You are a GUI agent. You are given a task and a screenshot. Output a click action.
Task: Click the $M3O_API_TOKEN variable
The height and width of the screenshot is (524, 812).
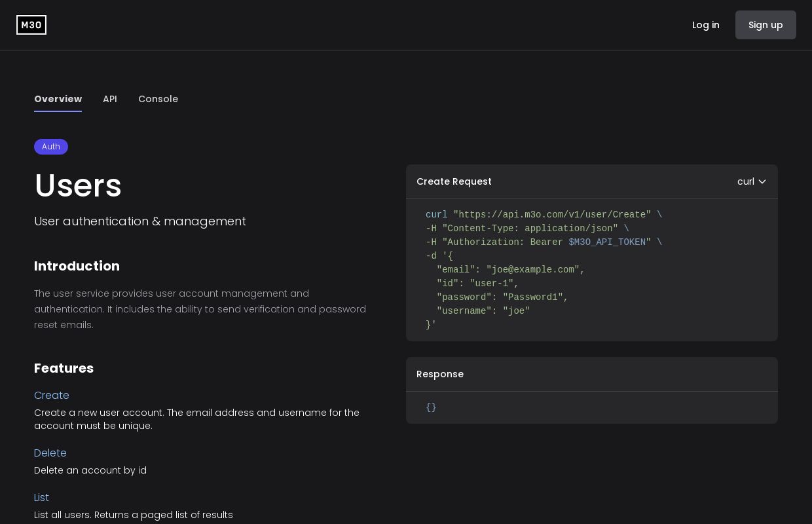(607, 242)
